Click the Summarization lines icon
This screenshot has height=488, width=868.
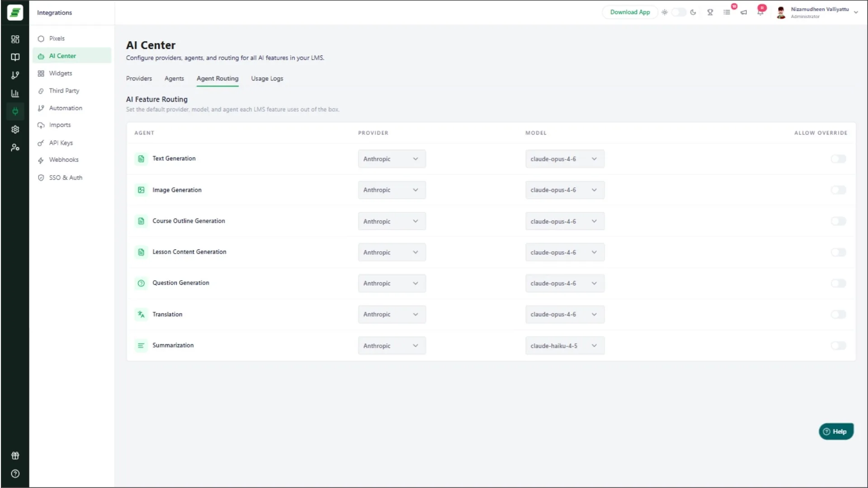[x=141, y=346]
